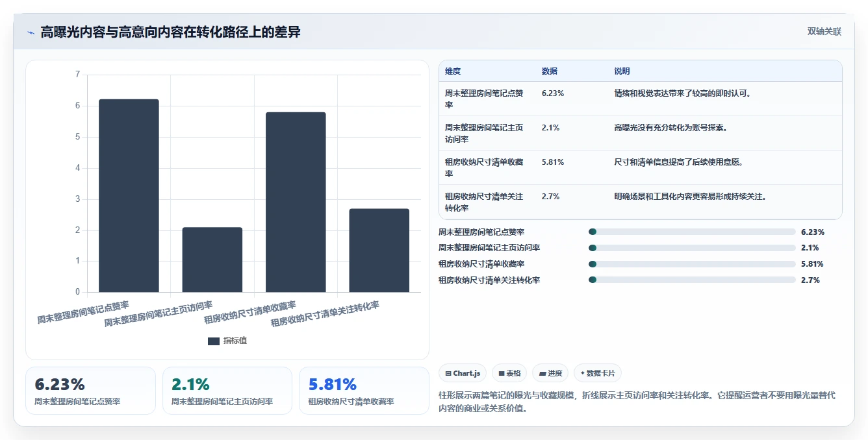868x440 pixels.
Task: Click table cell 6.23%
Action: click(x=553, y=93)
